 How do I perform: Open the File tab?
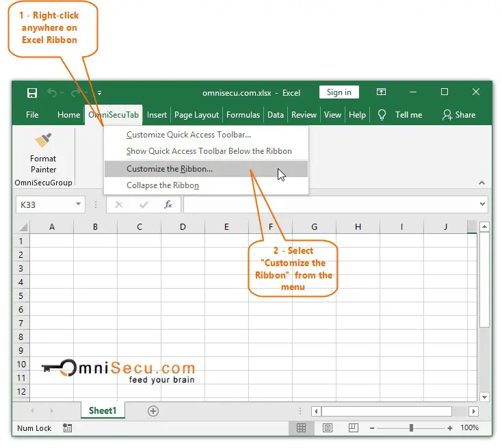point(32,115)
